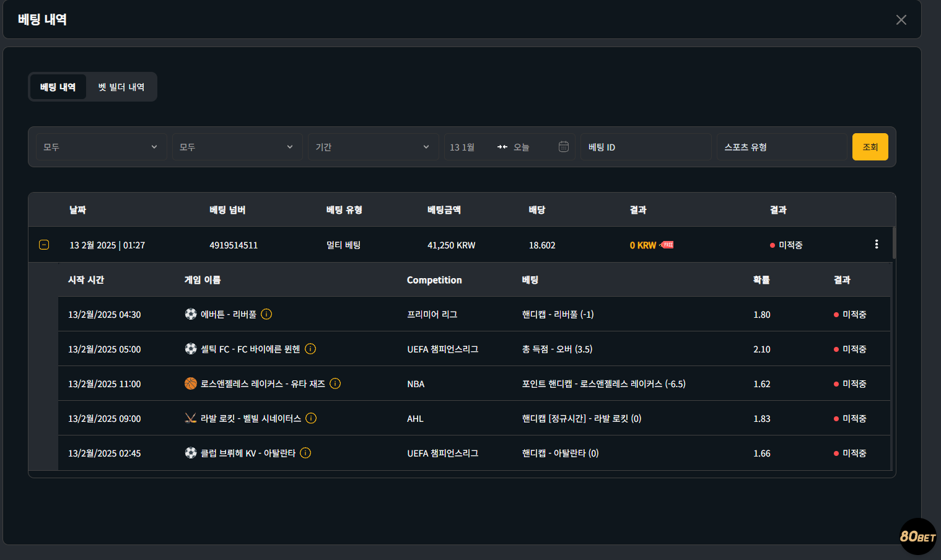The height and width of the screenshot is (560, 941).
Task: Click the 1.62 odds value
Action: pyautogui.click(x=762, y=384)
